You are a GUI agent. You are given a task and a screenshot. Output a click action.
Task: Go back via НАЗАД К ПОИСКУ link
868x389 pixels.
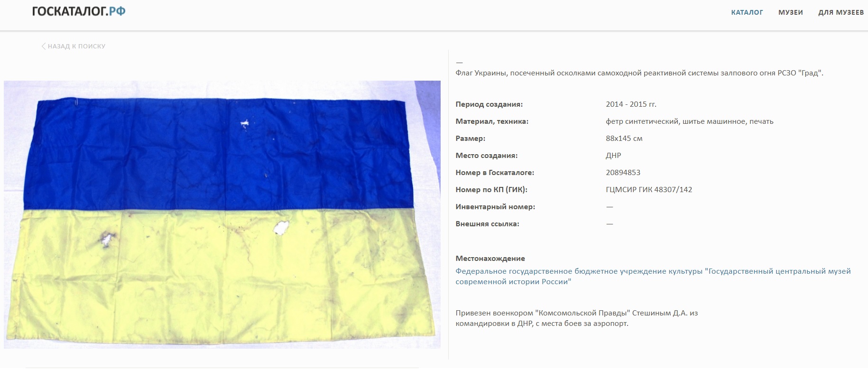click(x=76, y=46)
